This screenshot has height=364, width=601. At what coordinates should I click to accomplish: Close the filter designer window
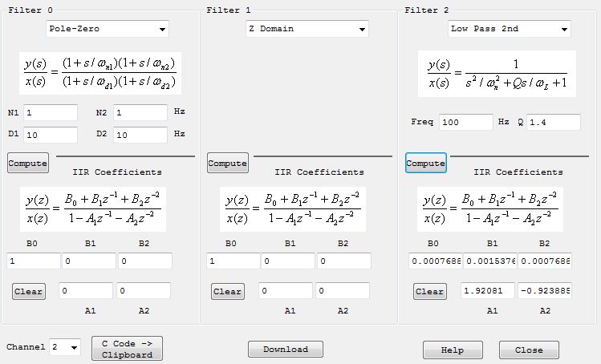pos(529,350)
